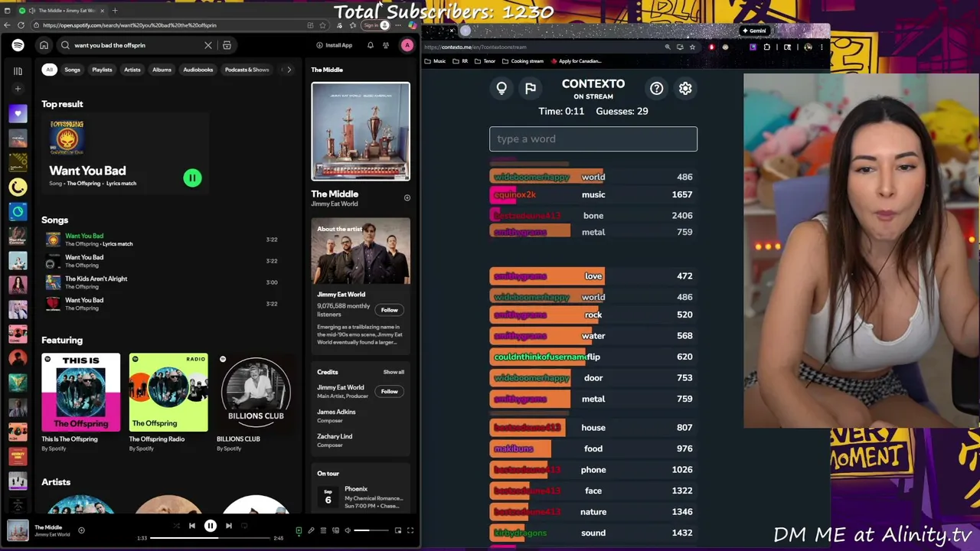Open the Spotify profile avatar
This screenshot has height=551, width=980.
coord(407,45)
